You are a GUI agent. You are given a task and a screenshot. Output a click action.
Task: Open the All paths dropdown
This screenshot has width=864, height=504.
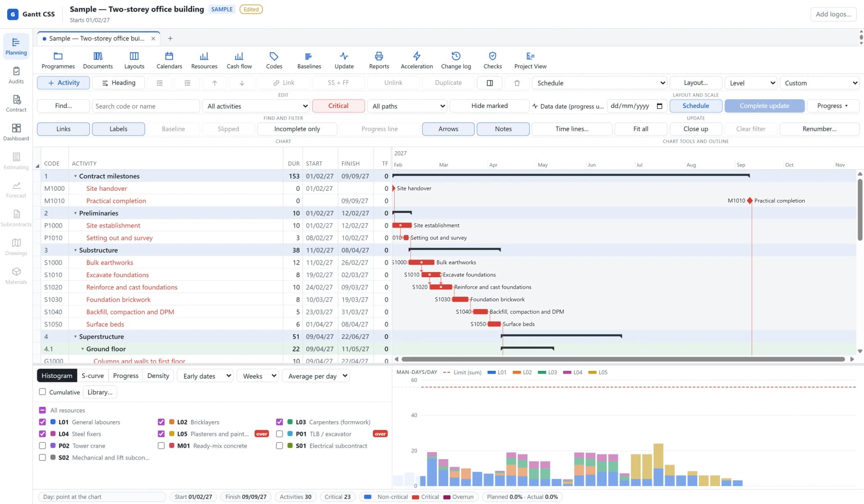408,106
